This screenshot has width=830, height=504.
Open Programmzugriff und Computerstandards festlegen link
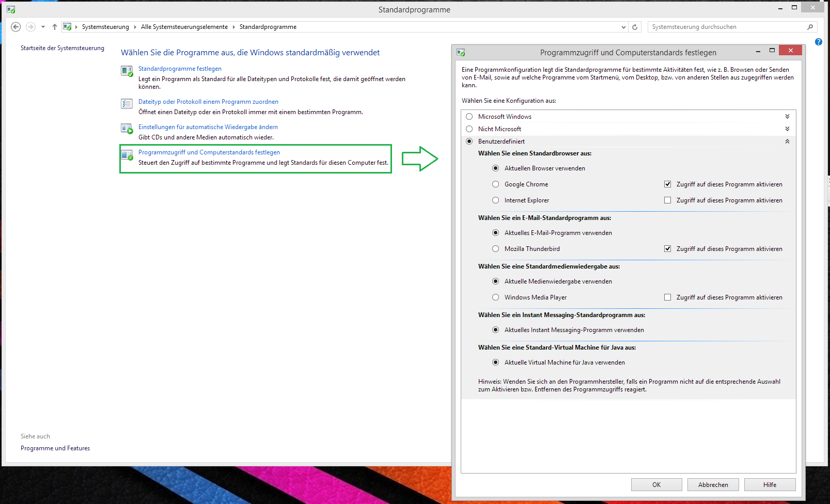pyautogui.click(x=209, y=152)
